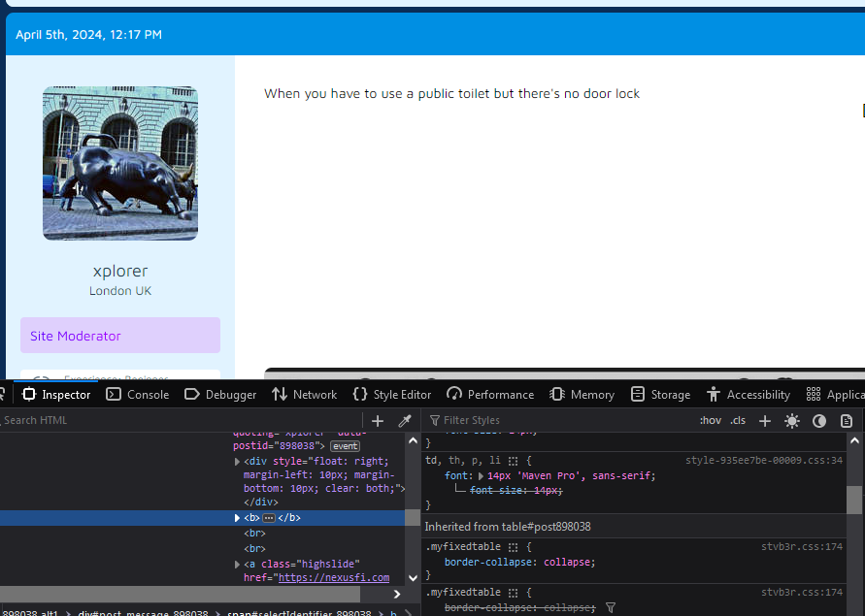Click horizontal scrollbar right arrow in markup panel
The width and height of the screenshot is (865, 616).
pos(397,594)
